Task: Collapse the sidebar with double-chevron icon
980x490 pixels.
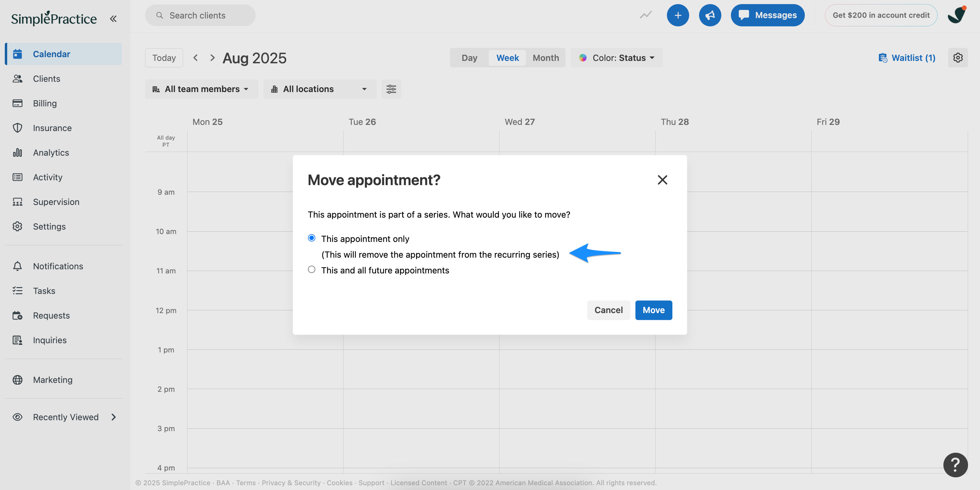Action: 113,18
